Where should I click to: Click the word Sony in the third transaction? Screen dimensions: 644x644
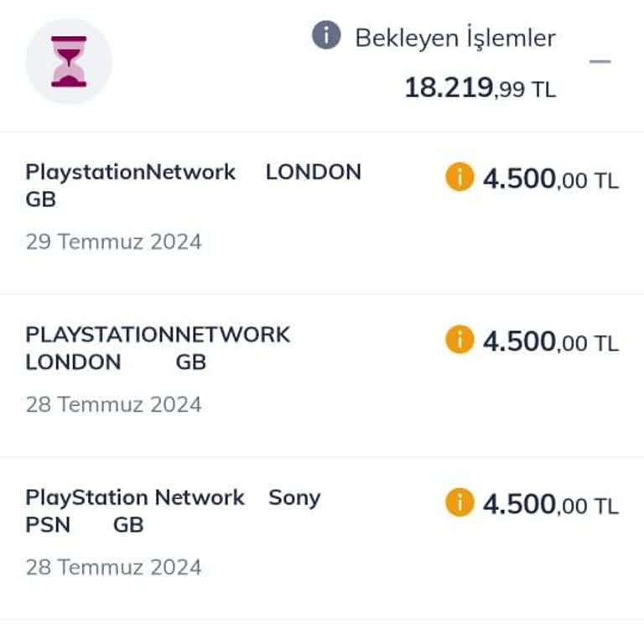coord(294,497)
